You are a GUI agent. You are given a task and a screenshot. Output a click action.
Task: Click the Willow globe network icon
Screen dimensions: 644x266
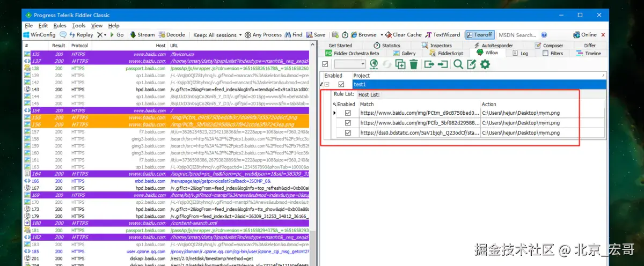[x=374, y=64]
